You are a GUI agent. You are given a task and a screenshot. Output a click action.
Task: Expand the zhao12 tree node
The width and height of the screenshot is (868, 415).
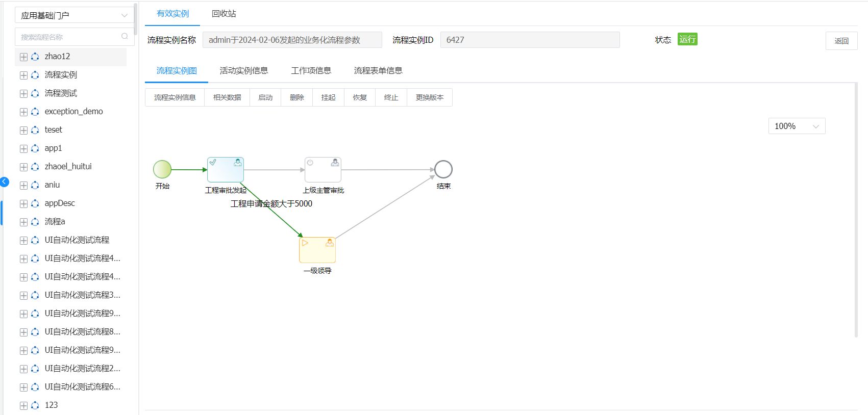click(23, 57)
